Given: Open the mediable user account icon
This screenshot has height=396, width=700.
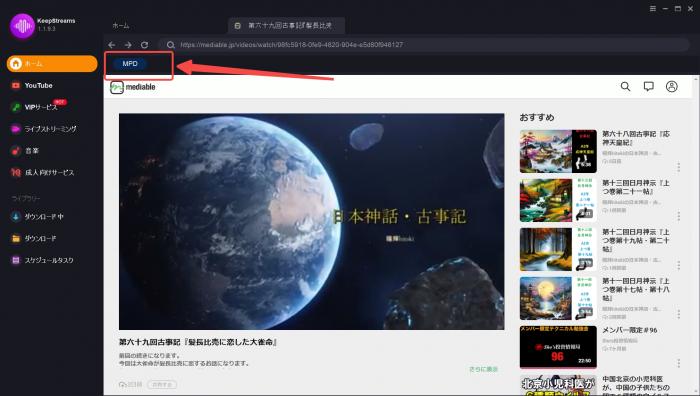Looking at the screenshot, I should coord(671,87).
